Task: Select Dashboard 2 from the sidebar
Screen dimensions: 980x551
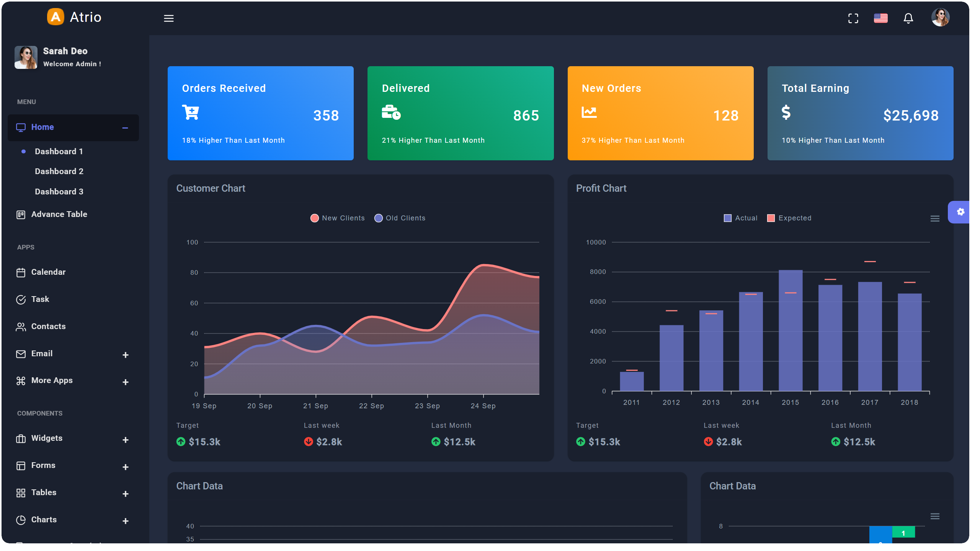Action: [59, 171]
